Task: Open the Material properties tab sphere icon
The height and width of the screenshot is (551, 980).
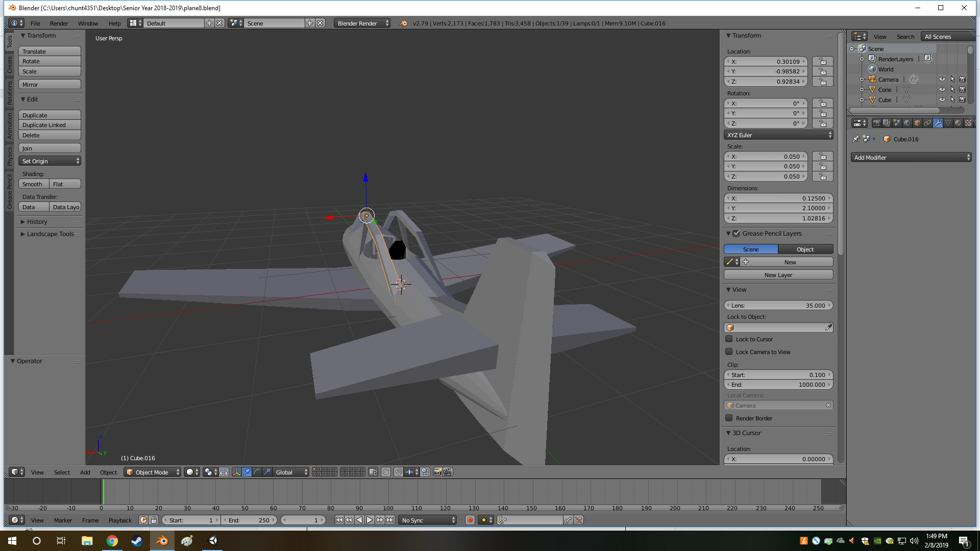Action: click(x=958, y=123)
